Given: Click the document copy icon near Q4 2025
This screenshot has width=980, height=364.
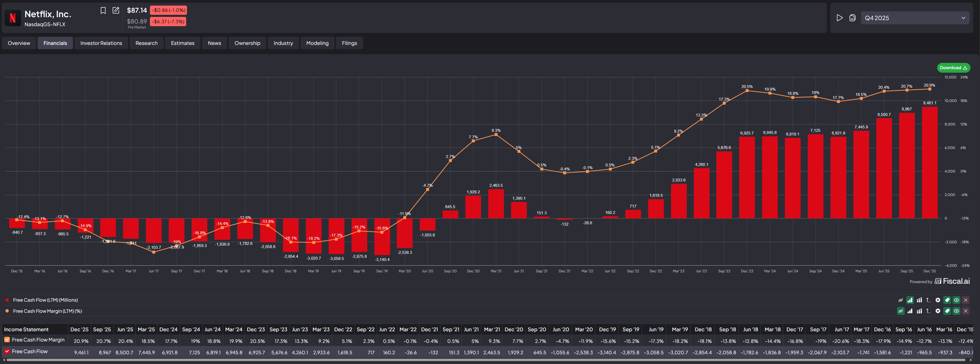Looking at the screenshot, I should pos(853,18).
